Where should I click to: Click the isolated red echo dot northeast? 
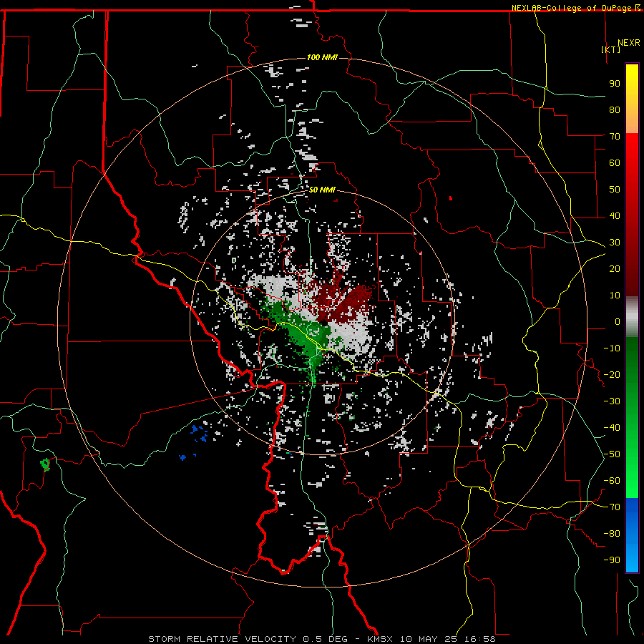[451, 198]
